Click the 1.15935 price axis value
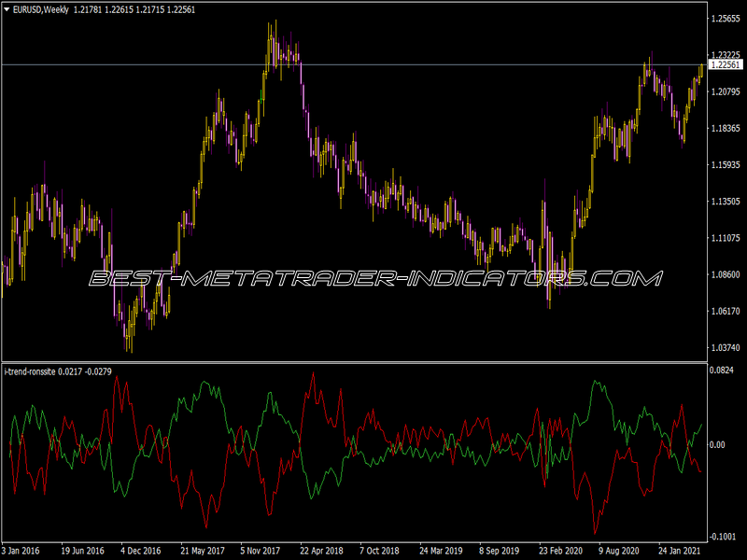This screenshot has width=747, height=560. (726, 165)
